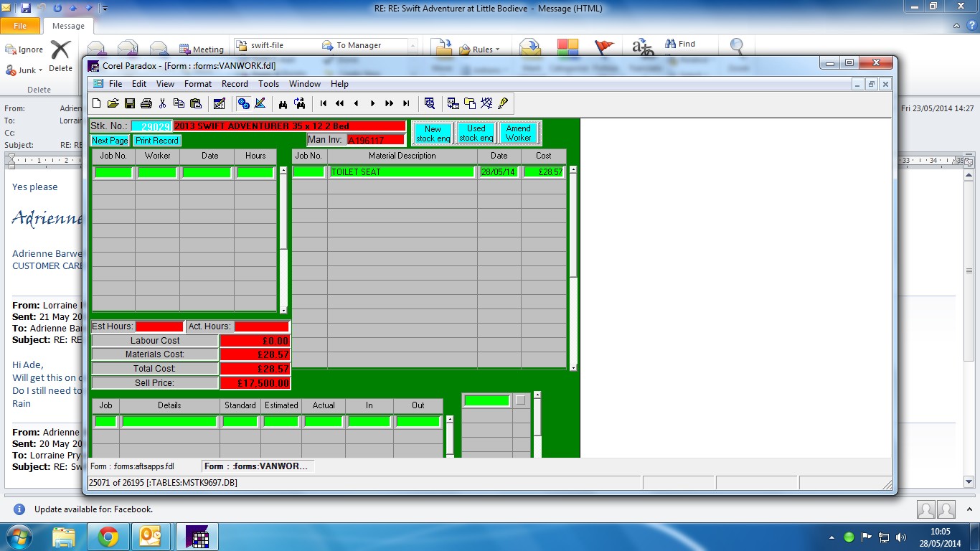Viewport: 980px width, 551px height.
Task: Click the Cut scissors icon
Action: tap(163, 103)
